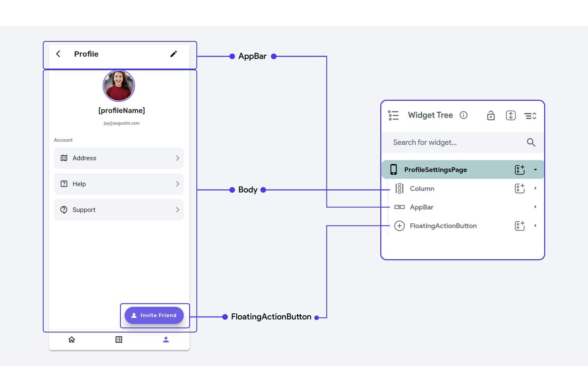The image size is (588, 392).
Task: Click the [profileName] text
Action: [122, 110]
